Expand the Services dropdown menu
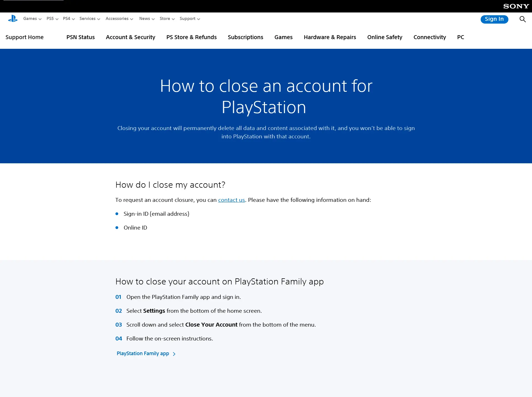This screenshot has width=532, height=397. point(89,19)
